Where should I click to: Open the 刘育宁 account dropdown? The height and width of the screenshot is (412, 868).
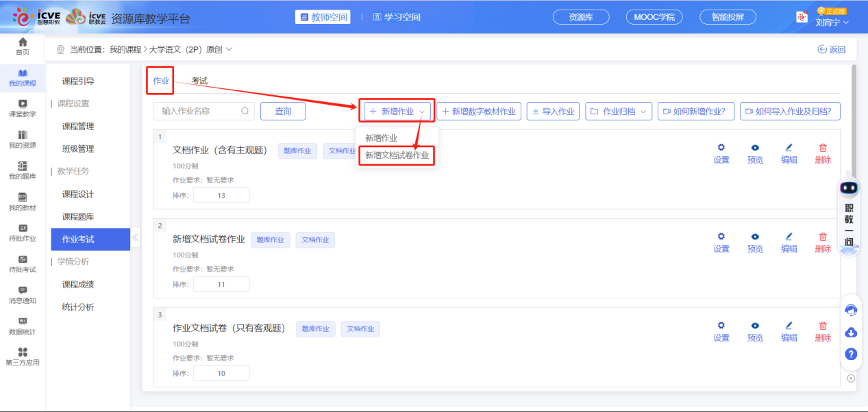click(831, 21)
